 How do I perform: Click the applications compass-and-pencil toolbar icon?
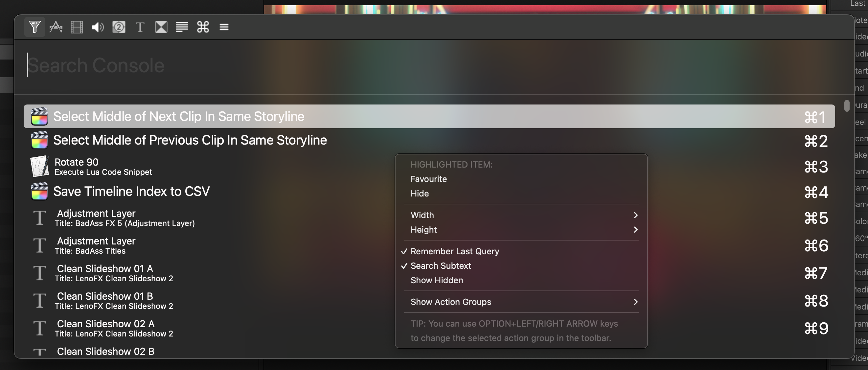pos(56,27)
